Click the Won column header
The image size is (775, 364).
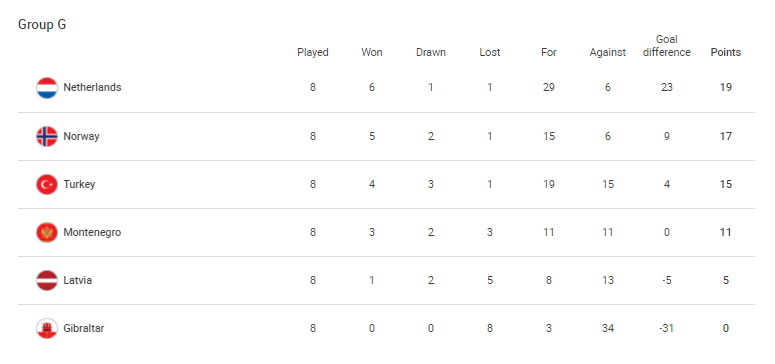click(x=372, y=52)
